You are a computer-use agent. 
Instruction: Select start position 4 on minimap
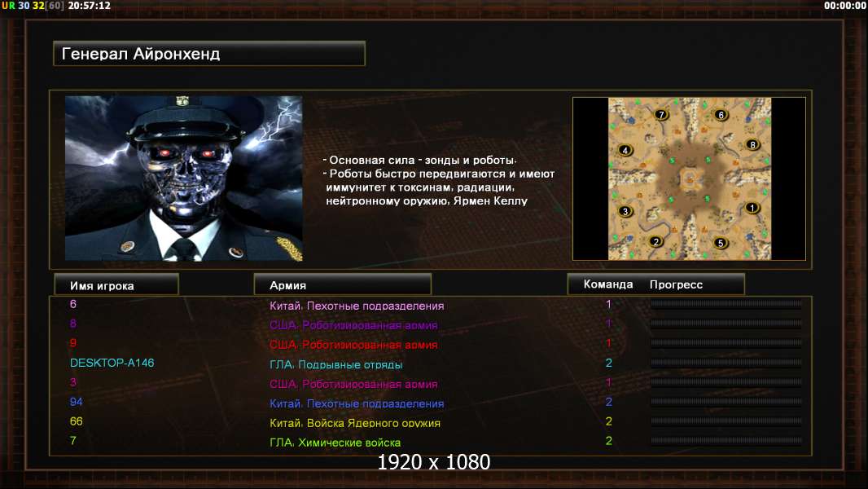coord(625,150)
